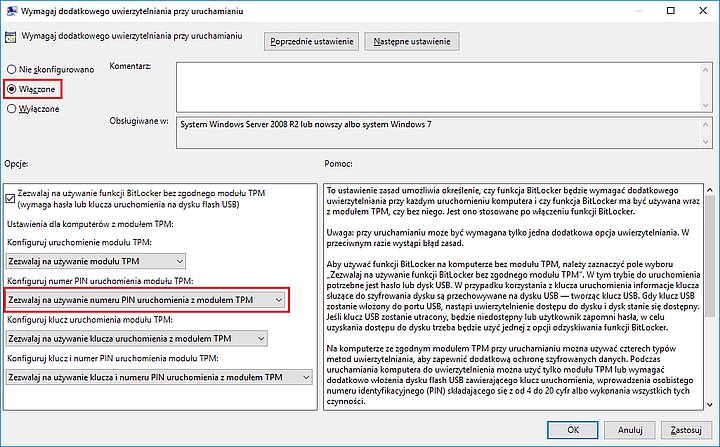Viewport: 720px width, 447px height.
Task: Open the TPM startup key dropdown
Action: [x=135, y=338]
